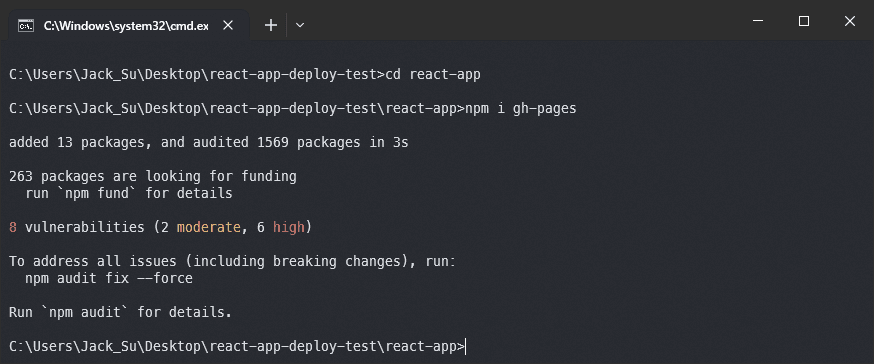The image size is (874, 364).
Task: Minimize the terminal window
Action: click(758, 21)
